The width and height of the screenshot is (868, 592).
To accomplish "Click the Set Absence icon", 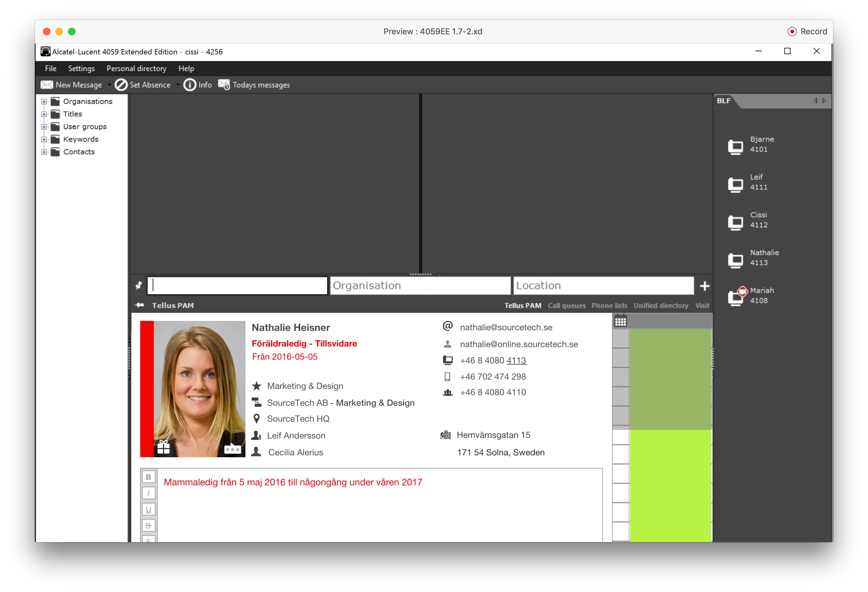I will pyautogui.click(x=121, y=85).
